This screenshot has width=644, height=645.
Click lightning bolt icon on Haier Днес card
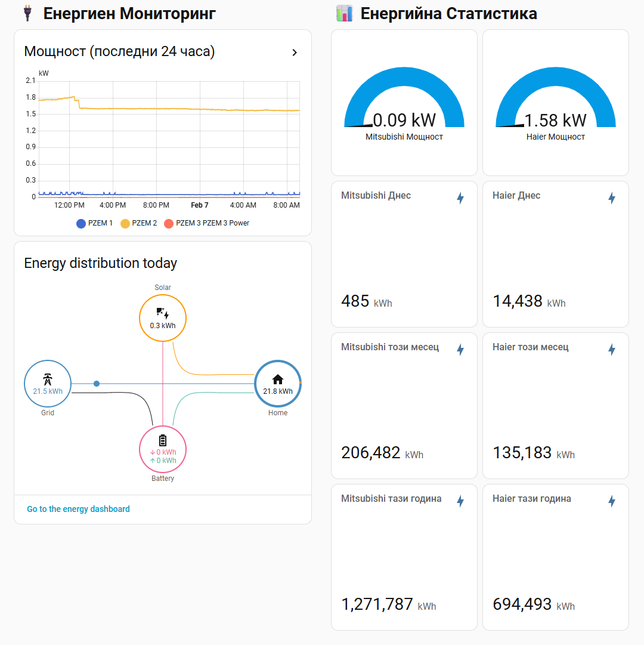pos(611,198)
